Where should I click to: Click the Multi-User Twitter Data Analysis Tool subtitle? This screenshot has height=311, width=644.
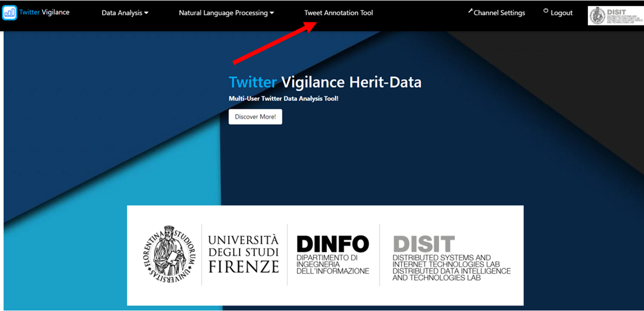pyautogui.click(x=283, y=98)
